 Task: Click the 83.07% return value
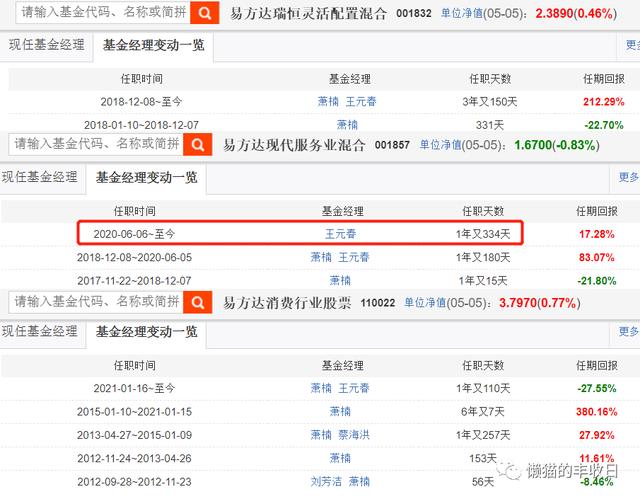click(x=597, y=257)
